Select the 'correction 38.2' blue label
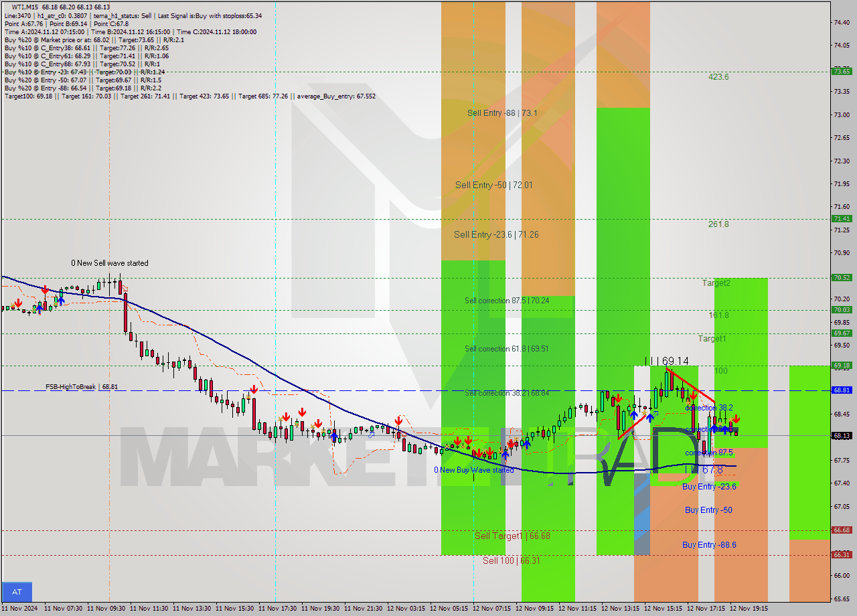 [x=708, y=407]
